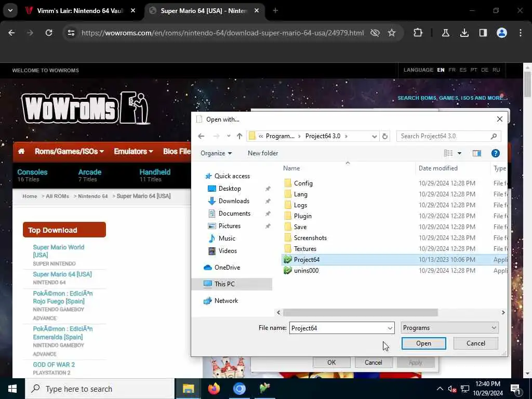Screen dimensions: 532x399
Task: Open Chrome side panel icon
Action: (x=483, y=33)
